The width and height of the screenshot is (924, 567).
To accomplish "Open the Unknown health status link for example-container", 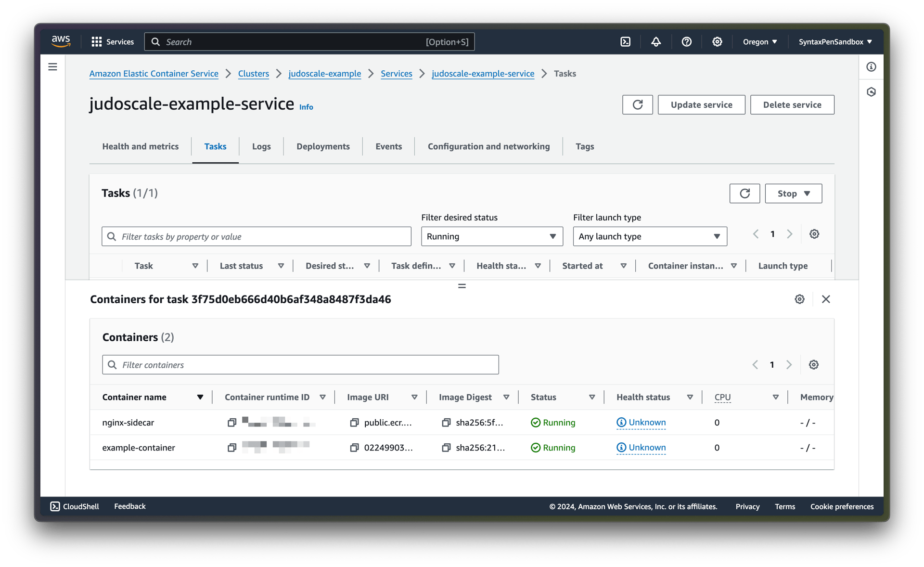I will pyautogui.click(x=646, y=447).
